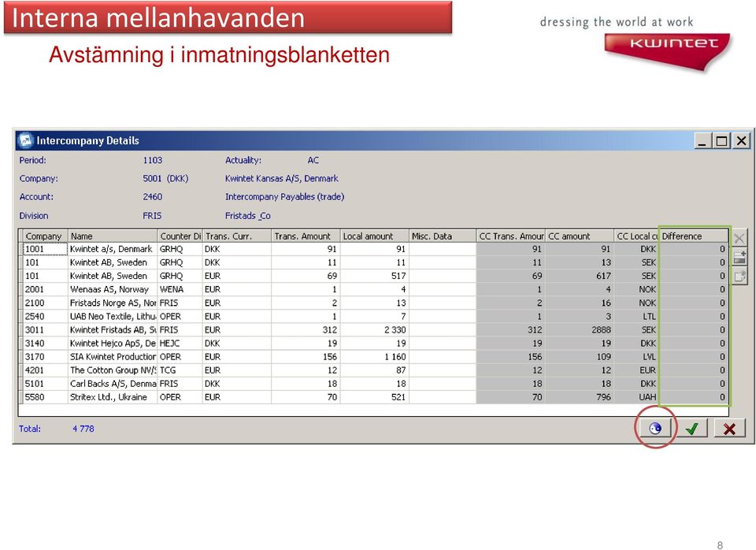Click local amount cell 517
Viewport: 756px width, 550px height.
coord(375,276)
